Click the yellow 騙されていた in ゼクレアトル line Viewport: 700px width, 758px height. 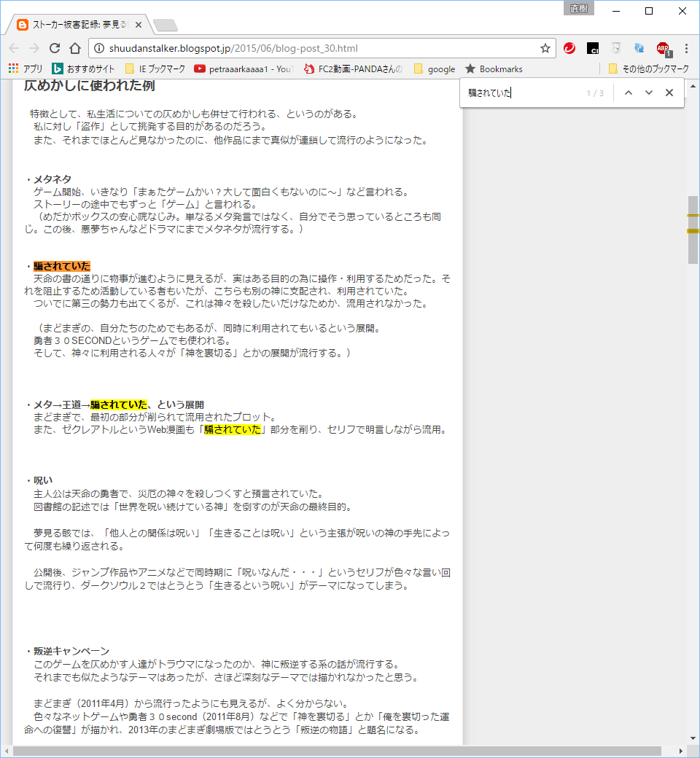(x=232, y=429)
